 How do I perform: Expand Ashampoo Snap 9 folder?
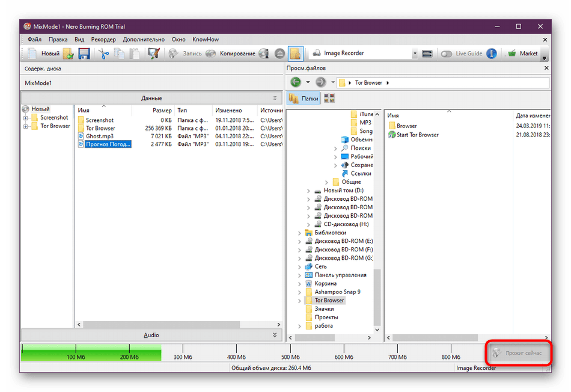click(x=299, y=292)
